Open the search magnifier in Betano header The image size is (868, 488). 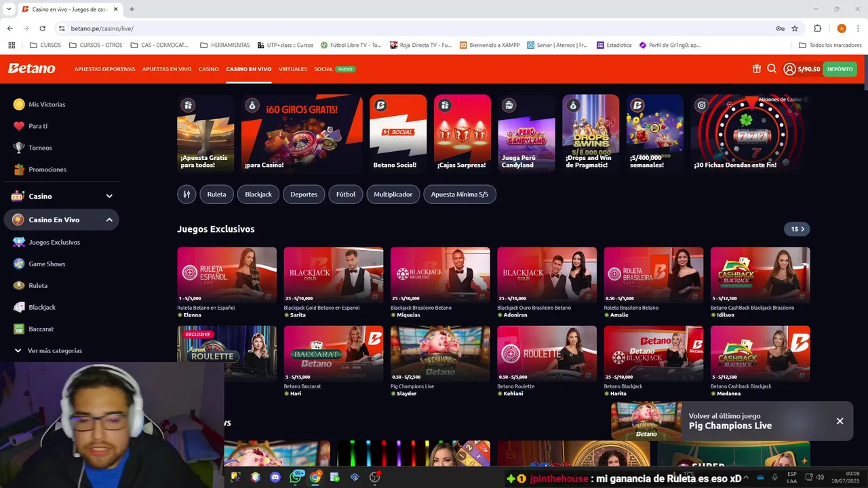772,68
